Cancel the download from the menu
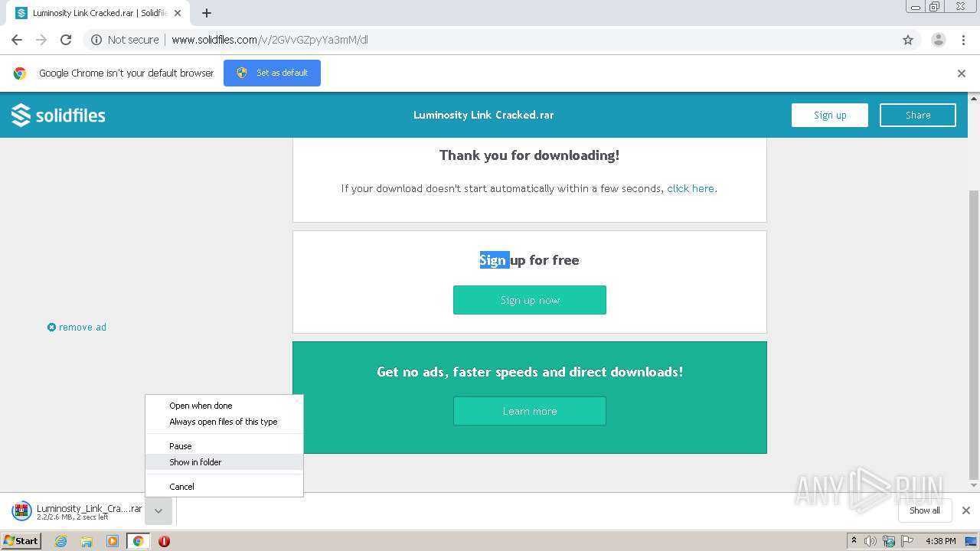The height and width of the screenshot is (551, 980). (x=224, y=487)
